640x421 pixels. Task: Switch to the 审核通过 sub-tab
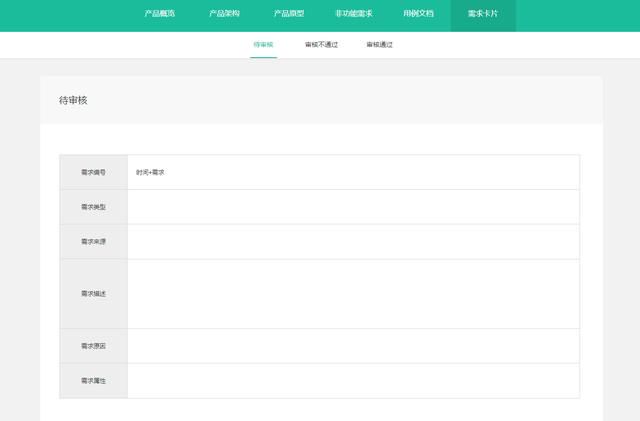tap(379, 45)
